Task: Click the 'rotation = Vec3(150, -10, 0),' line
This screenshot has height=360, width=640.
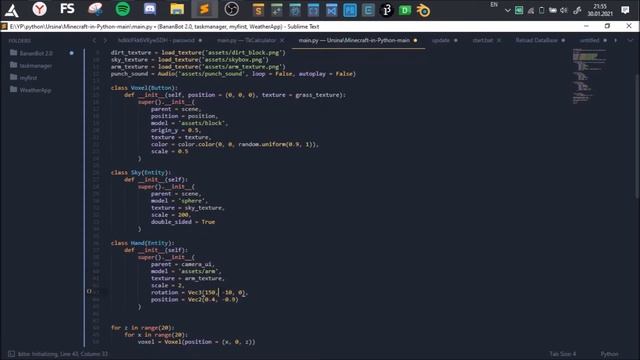Action: [199, 292]
